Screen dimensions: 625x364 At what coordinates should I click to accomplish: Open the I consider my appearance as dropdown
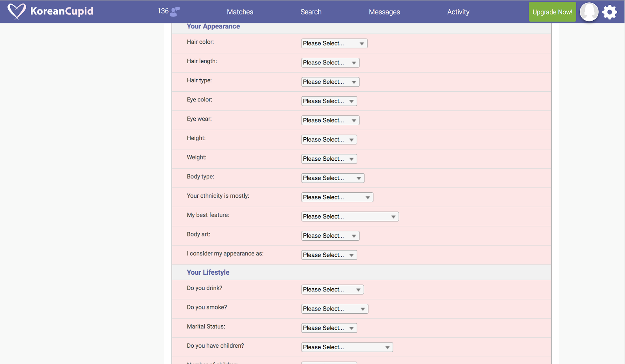tap(329, 255)
